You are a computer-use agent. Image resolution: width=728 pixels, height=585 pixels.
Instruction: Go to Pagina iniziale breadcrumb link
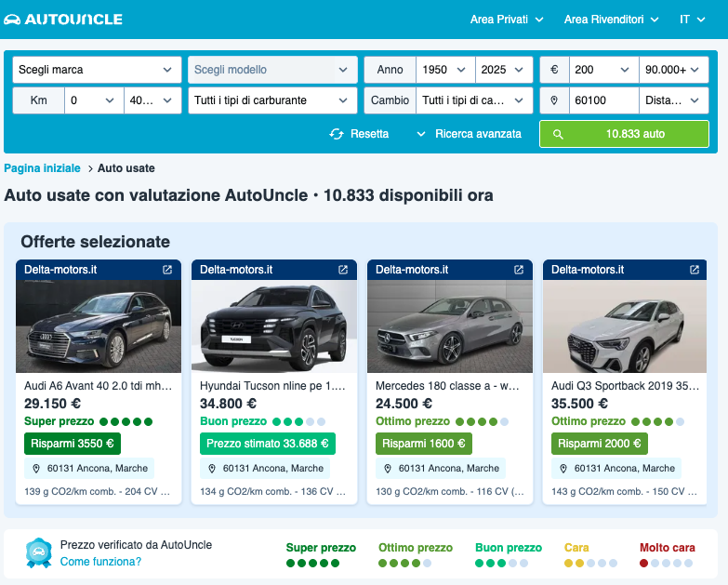[x=42, y=168]
